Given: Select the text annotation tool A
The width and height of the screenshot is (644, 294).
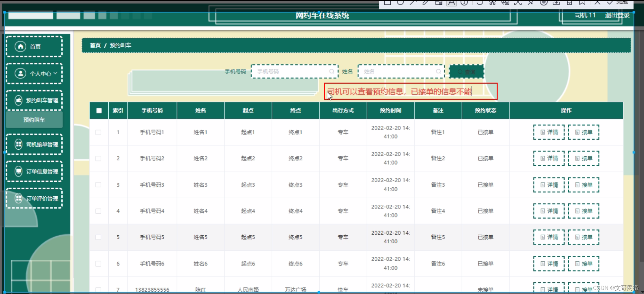Looking at the screenshot, I should (x=452, y=3).
